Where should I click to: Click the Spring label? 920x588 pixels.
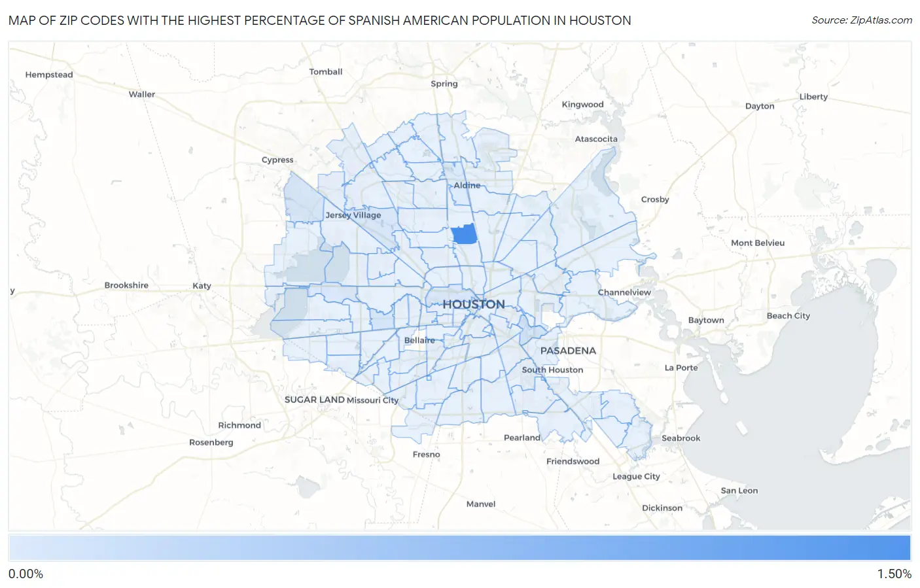(x=444, y=84)
